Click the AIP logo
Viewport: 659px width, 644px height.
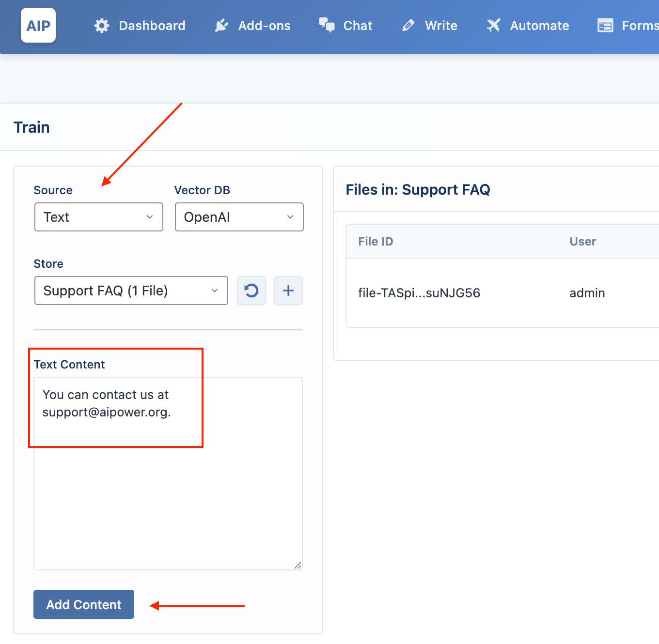(38, 25)
